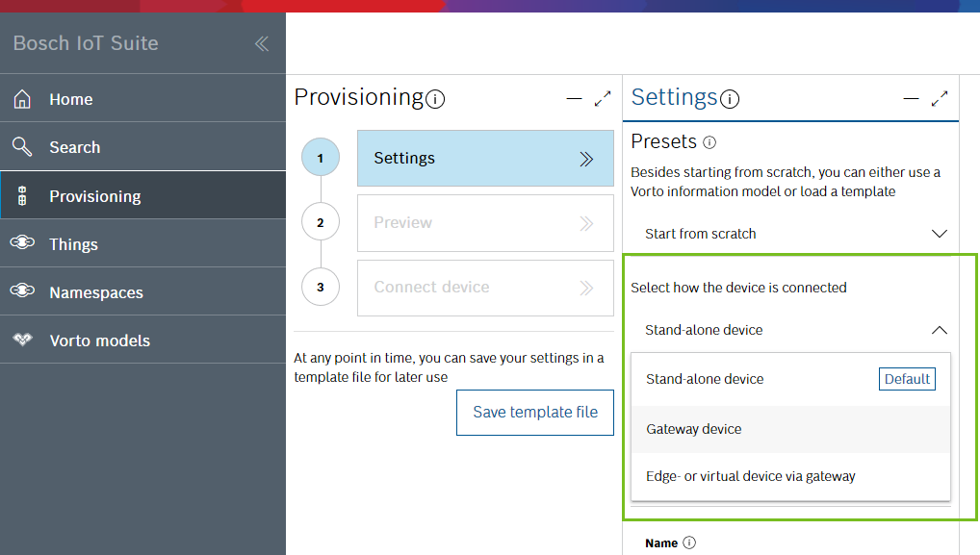The width and height of the screenshot is (980, 555).
Task: Open the Preview step
Action: tap(485, 223)
